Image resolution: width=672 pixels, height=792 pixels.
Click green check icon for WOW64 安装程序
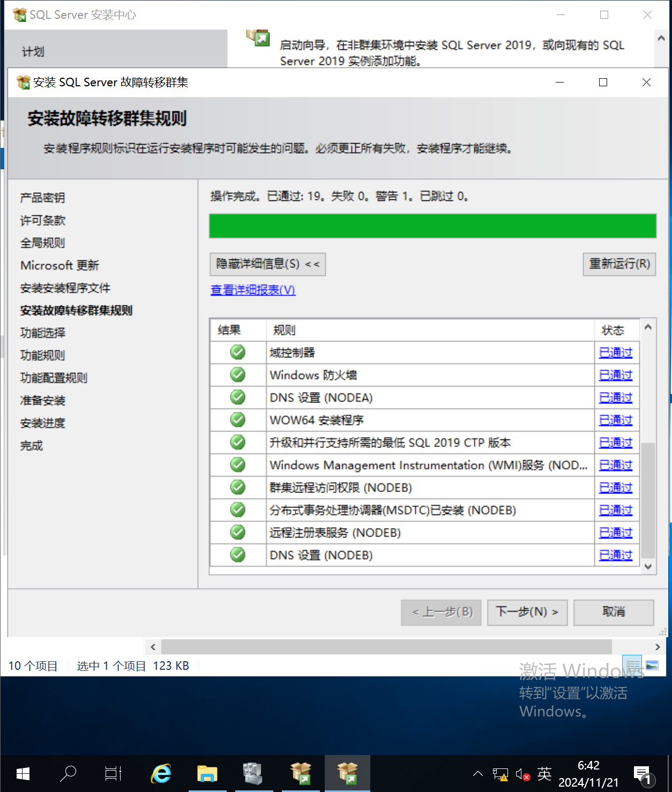[x=237, y=420]
